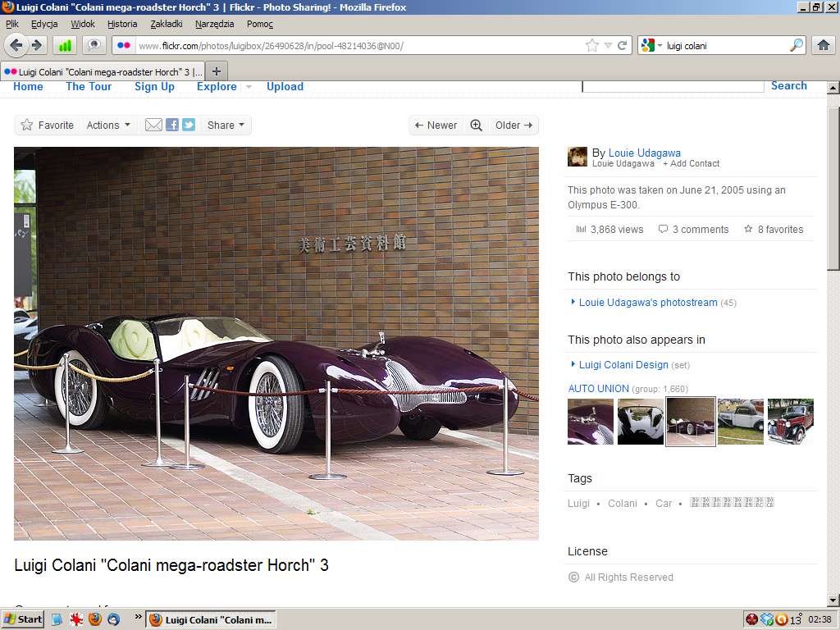
Task: Open the Explore link
Action: 217,87
